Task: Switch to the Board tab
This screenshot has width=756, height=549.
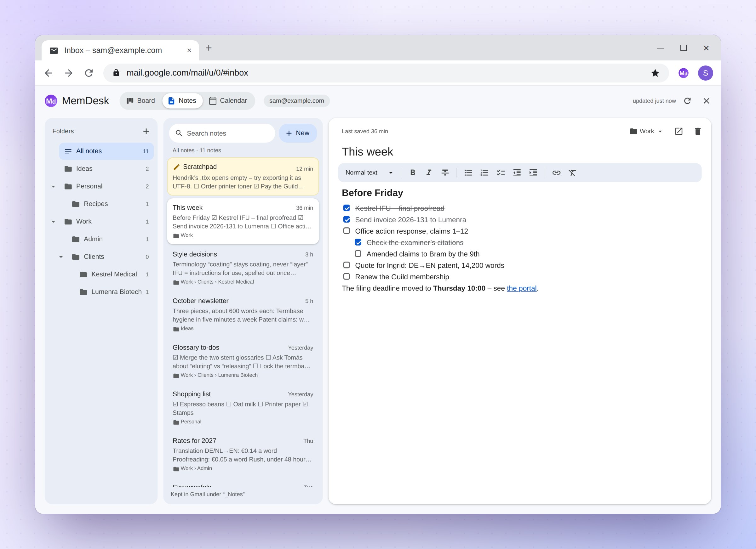Action: [x=141, y=101]
